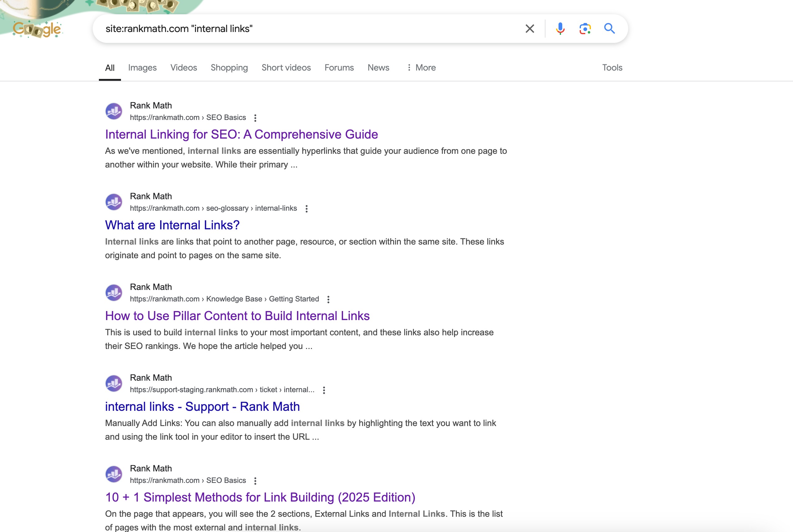Open Google Lens image search icon
This screenshot has width=793, height=532.
[585, 29]
